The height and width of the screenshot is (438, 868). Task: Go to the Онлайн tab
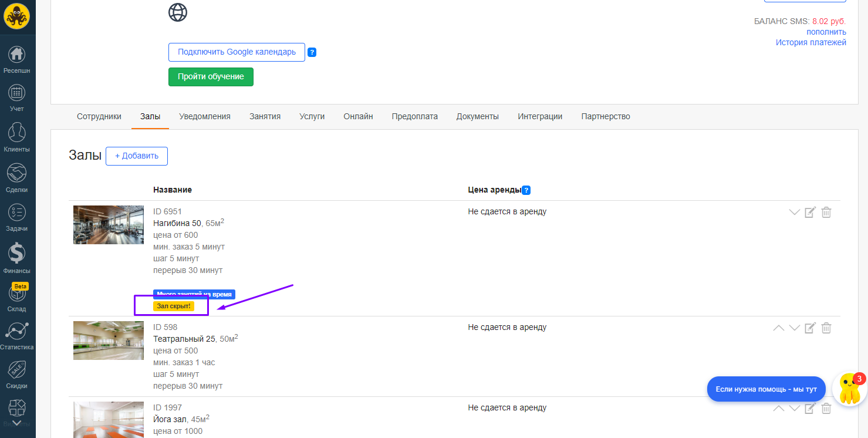click(x=358, y=116)
